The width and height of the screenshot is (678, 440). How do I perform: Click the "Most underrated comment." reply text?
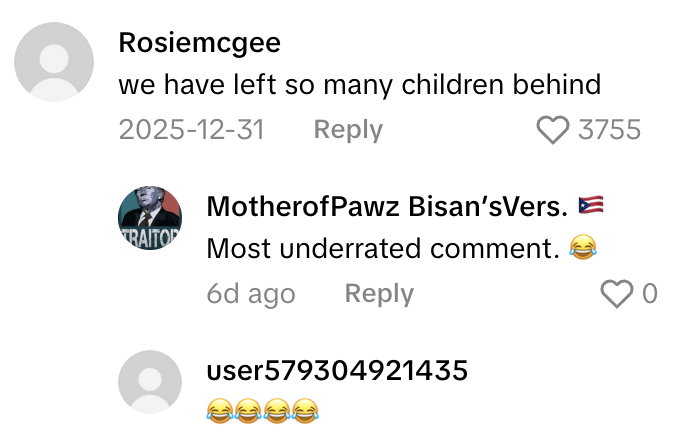[x=382, y=249]
